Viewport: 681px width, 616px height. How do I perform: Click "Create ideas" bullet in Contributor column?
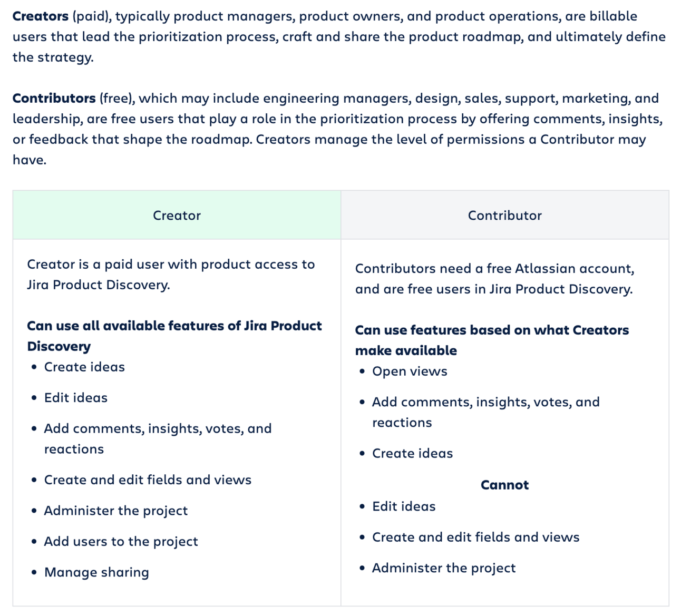coord(412,454)
